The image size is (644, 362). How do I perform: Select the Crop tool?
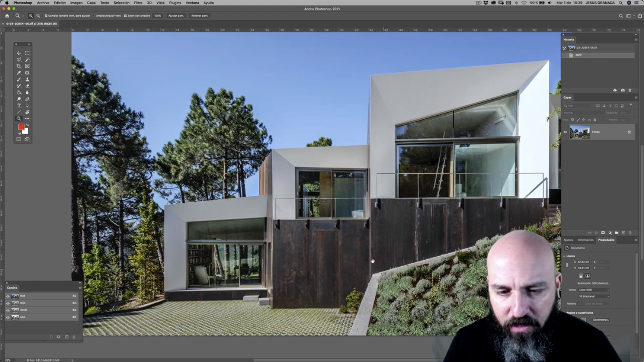19,66
